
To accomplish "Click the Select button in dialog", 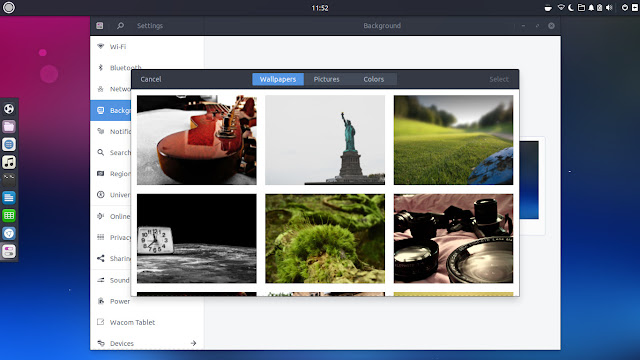I will point(499,79).
